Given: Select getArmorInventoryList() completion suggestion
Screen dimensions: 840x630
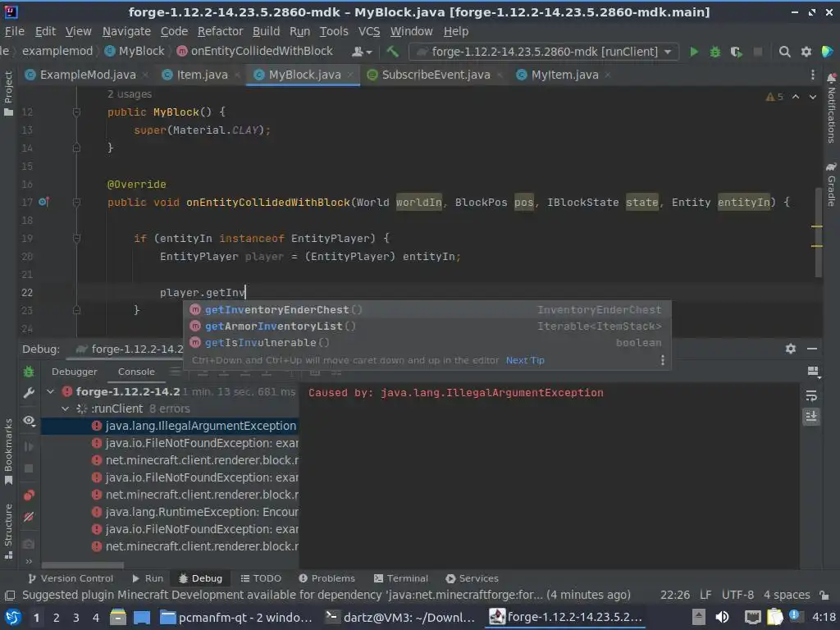Looking at the screenshot, I should [427, 326].
